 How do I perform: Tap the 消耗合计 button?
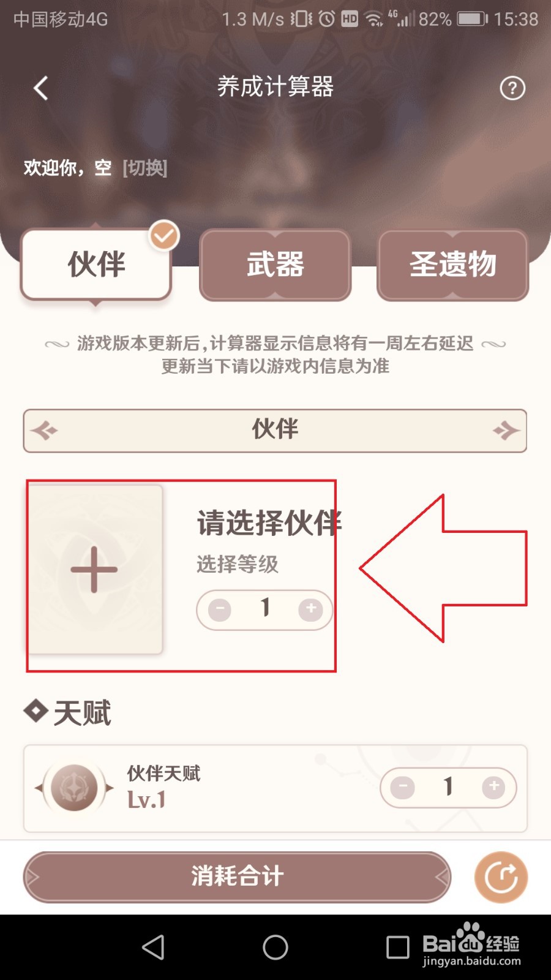click(x=237, y=877)
